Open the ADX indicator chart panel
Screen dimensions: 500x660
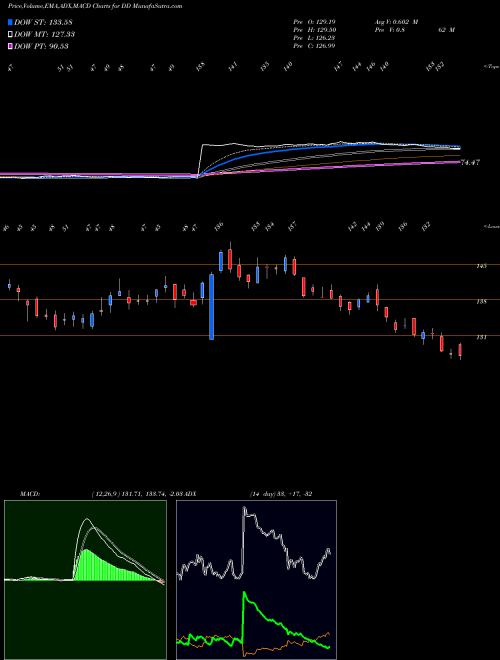pos(256,580)
